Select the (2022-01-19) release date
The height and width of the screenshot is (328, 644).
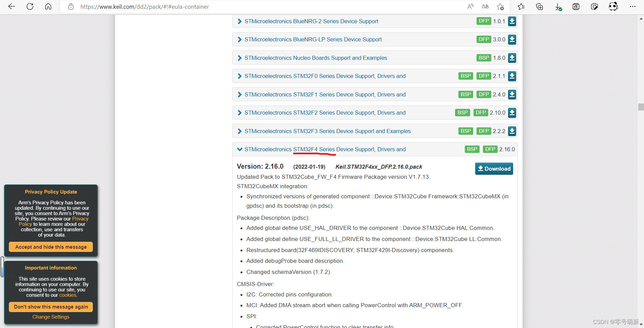309,167
